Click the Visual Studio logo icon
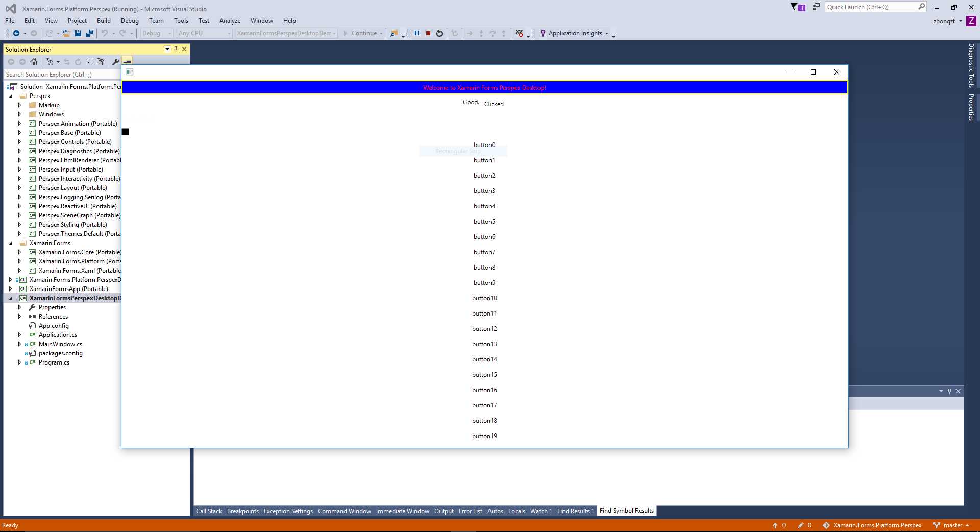Image resolution: width=980 pixels, height=532 pixels. coord(11,9)
